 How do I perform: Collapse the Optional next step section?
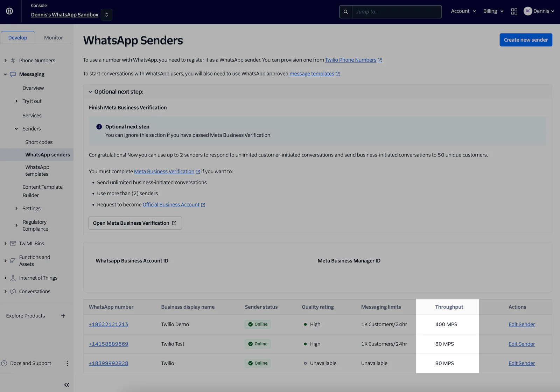tap(90, 92)
